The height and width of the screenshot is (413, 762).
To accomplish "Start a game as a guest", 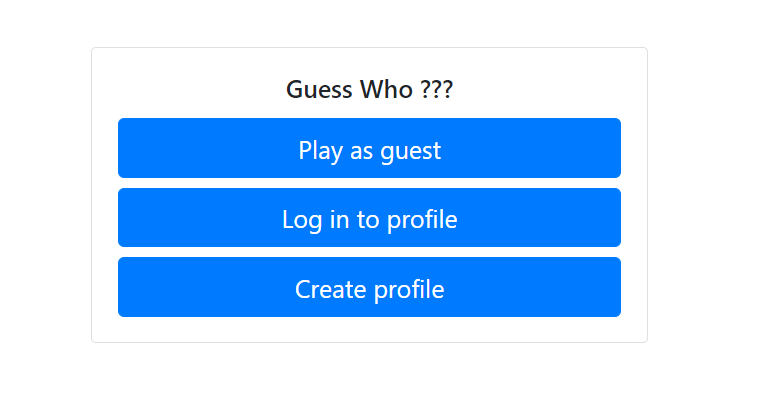I will tap(369, 148).
